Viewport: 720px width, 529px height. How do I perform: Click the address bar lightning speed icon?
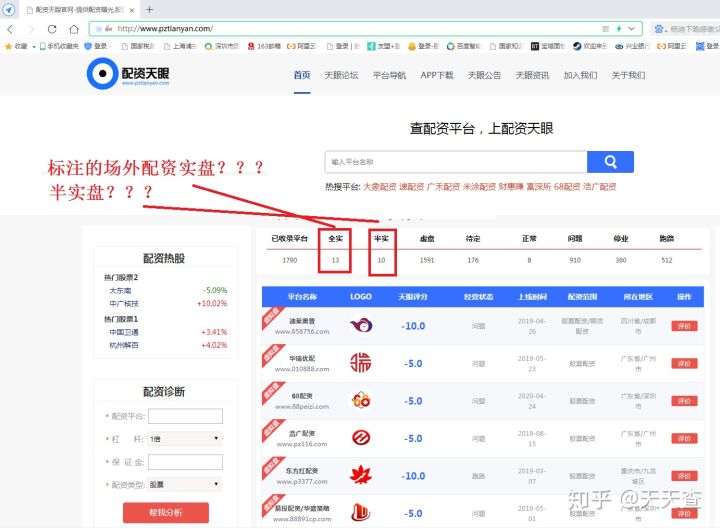(x=619, y=28)
